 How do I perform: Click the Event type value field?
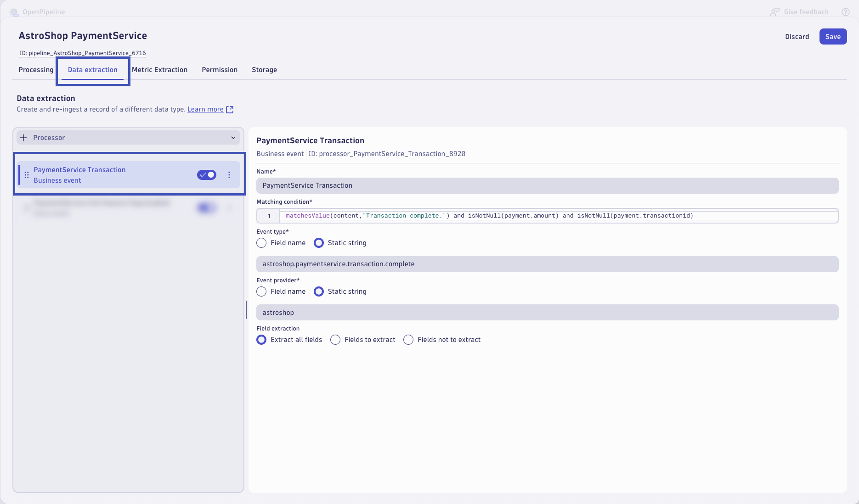[548, 264]
